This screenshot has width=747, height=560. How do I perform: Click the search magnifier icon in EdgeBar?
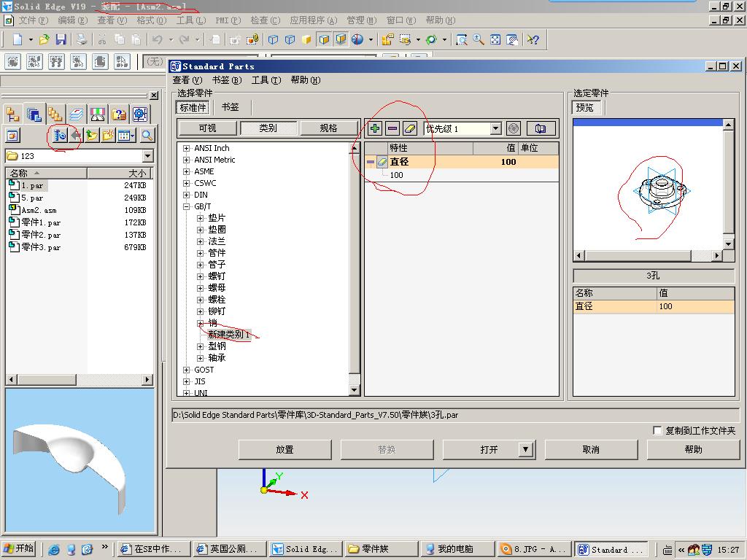[x=147, y=136]
